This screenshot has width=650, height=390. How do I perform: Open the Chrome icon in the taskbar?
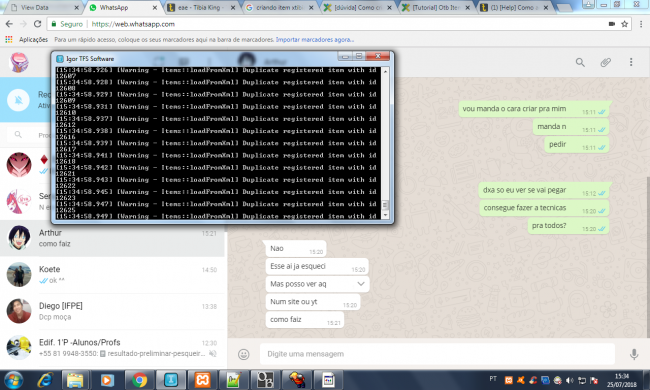pyautogui.click(x=140, y=380)
